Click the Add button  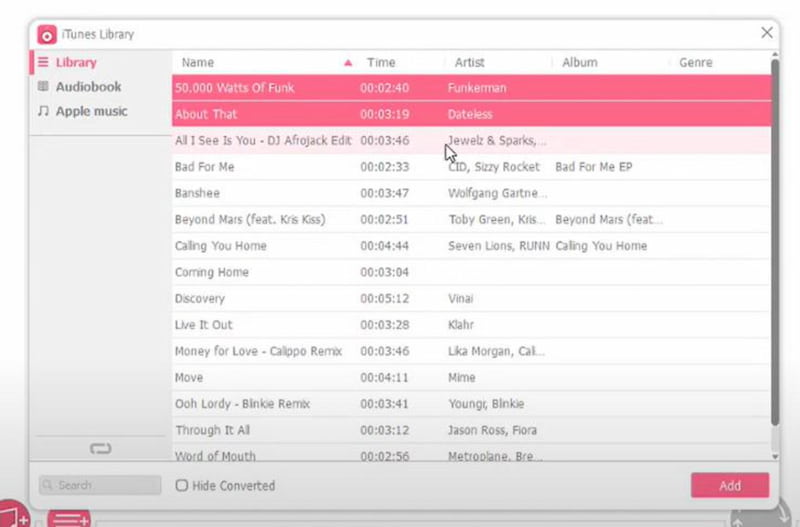point(730,485)
